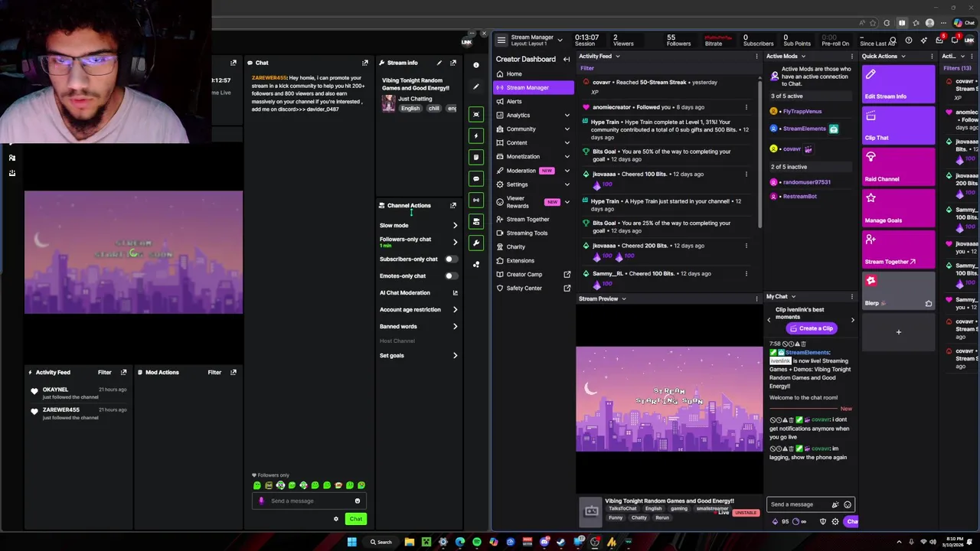Click FlyTrappVenus in Active Mods
Image resolution: width=980 pixels, height=551 pixels.
point(802,112)
